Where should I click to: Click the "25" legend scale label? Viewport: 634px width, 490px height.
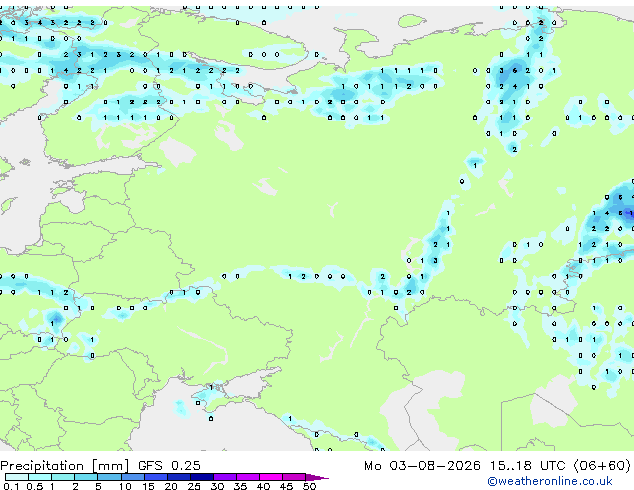tap(194, 486)
